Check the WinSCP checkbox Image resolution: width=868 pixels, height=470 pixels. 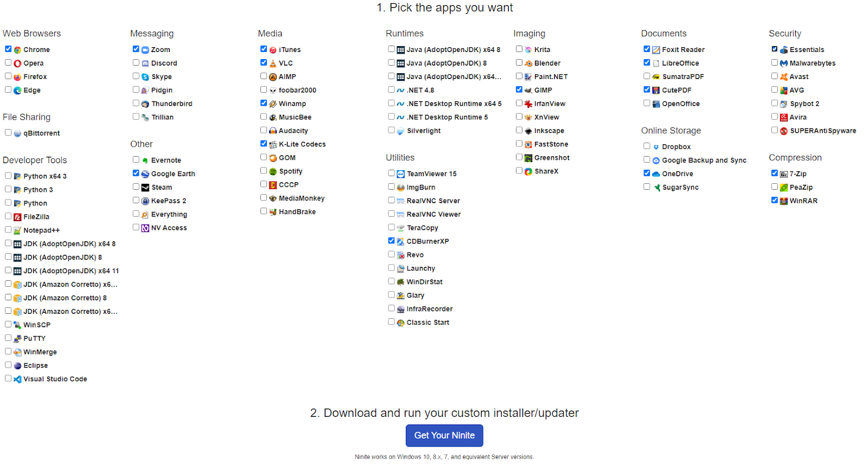click(x=8, y=324)
